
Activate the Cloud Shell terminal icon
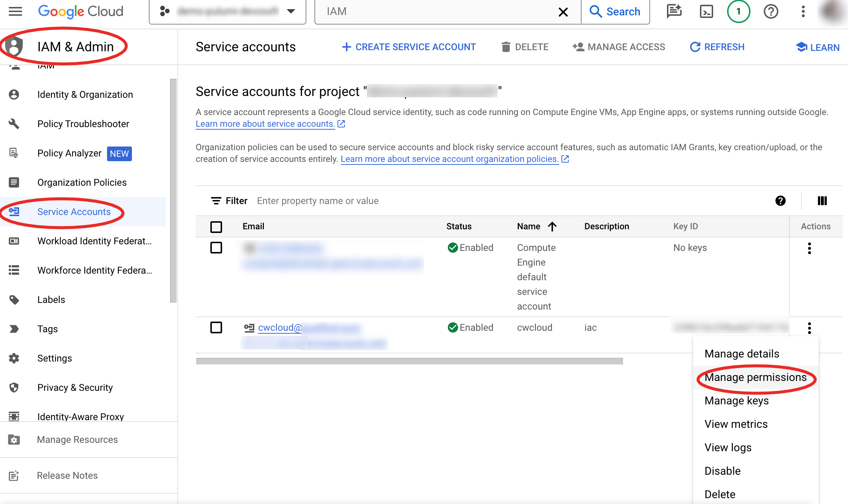pyautogui.click(x=706, y=12)
